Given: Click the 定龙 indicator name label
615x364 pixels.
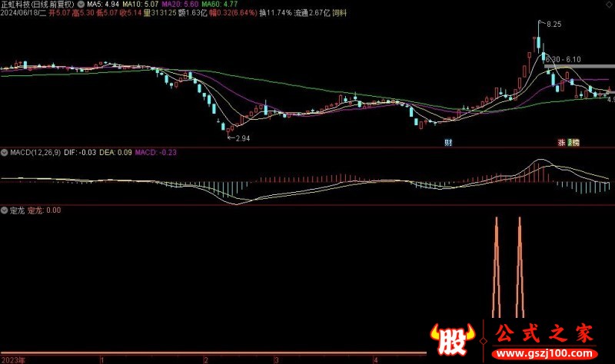Looking at the screenshot, I should pyautogui.click(x=17, y=210).
